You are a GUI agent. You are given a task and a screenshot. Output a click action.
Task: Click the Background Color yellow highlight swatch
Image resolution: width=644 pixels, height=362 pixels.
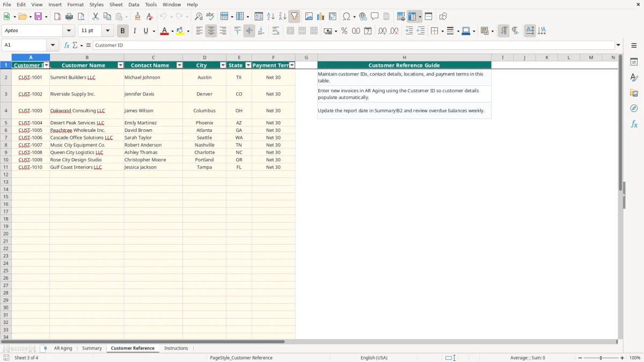(180, 31)
